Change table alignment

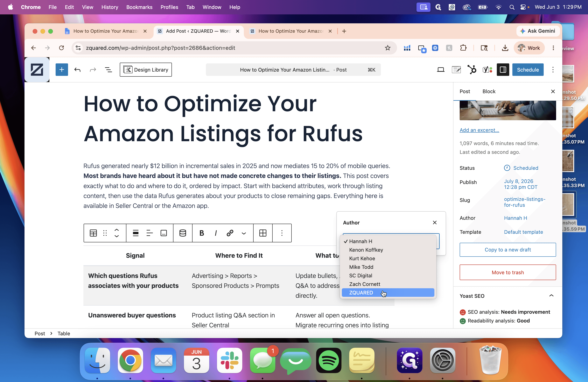[136, 233]
